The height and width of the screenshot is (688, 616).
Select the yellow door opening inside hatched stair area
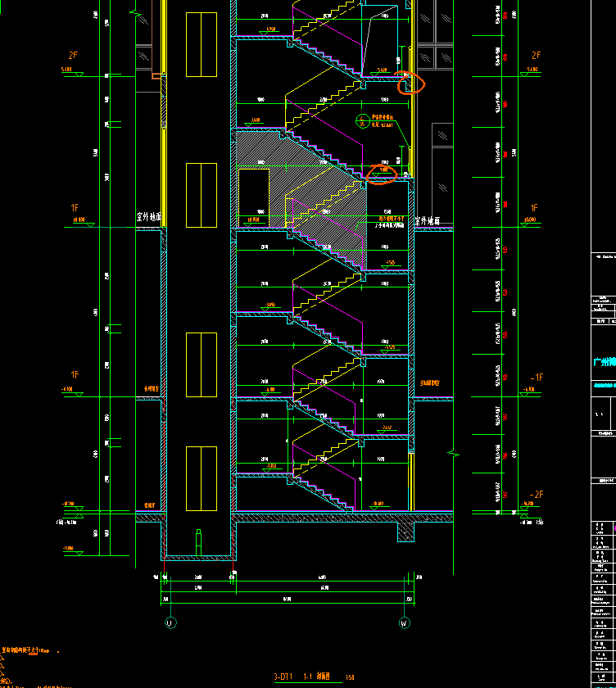coord(254,198)
